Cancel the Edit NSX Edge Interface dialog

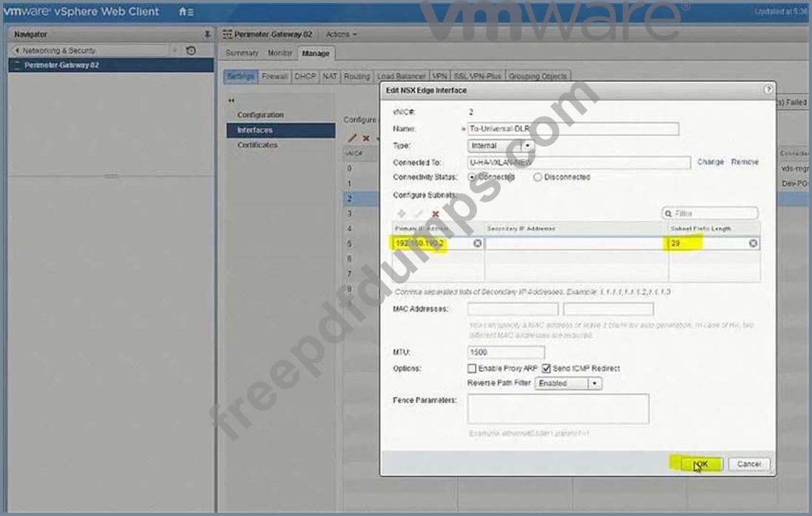coord(749,464)
